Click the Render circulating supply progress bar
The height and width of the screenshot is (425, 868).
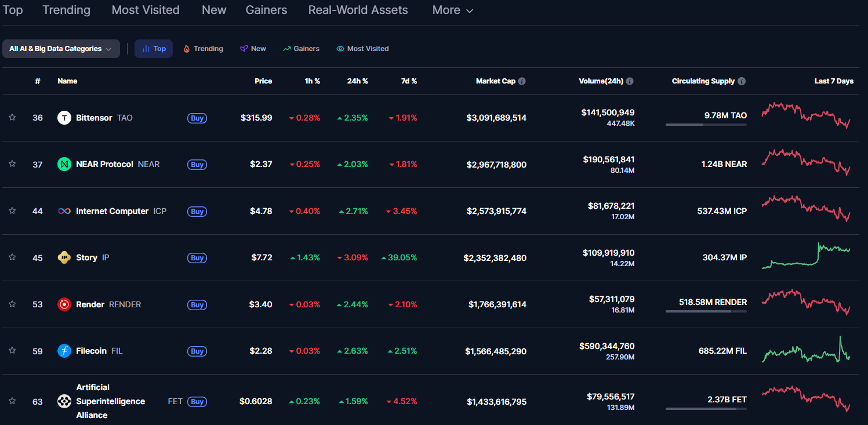click(x=706, y=311)
